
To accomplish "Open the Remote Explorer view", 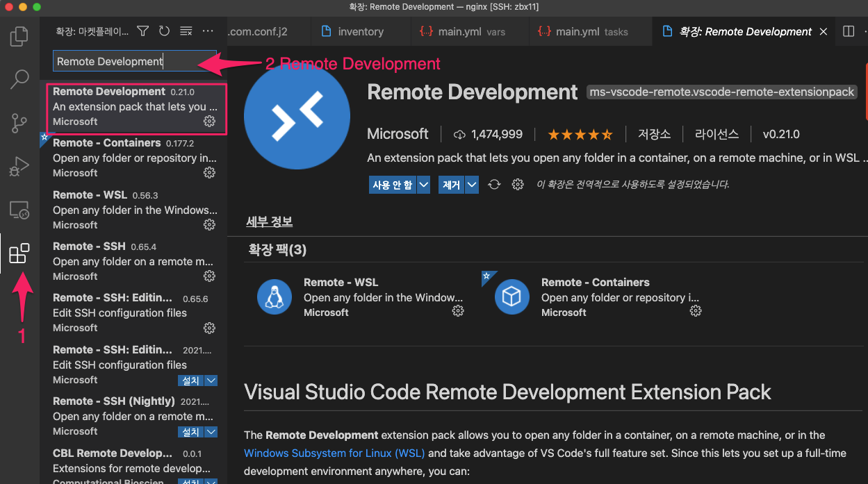I will click(x=19, y=210).
